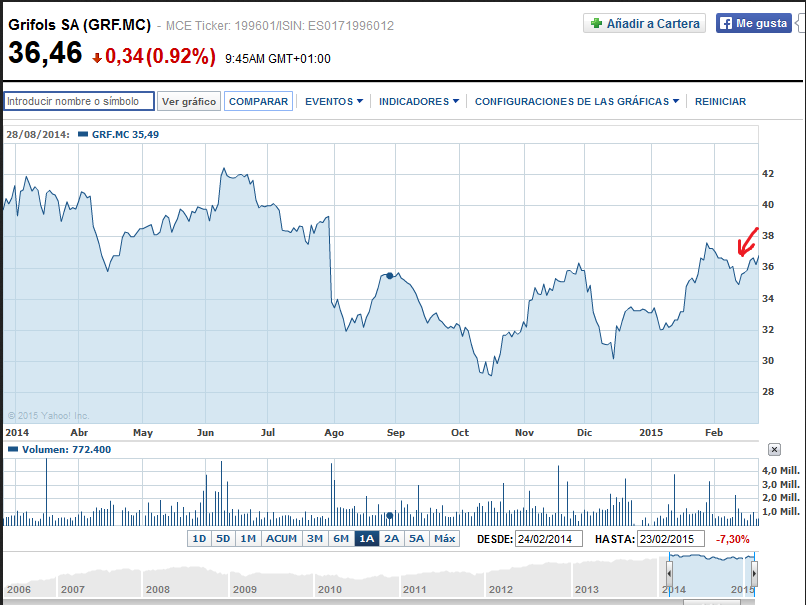Click the HASTA date field 23/02/2015
806x614 pixels.
(x=670, y=539)
